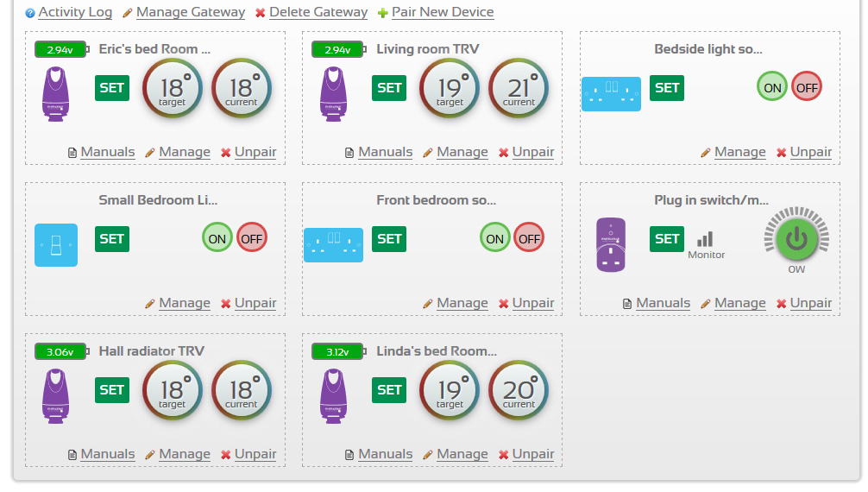The image size is (868, 492).
Task: Click Living room TRV target temperature dial
Action: (x=450, y=89)
